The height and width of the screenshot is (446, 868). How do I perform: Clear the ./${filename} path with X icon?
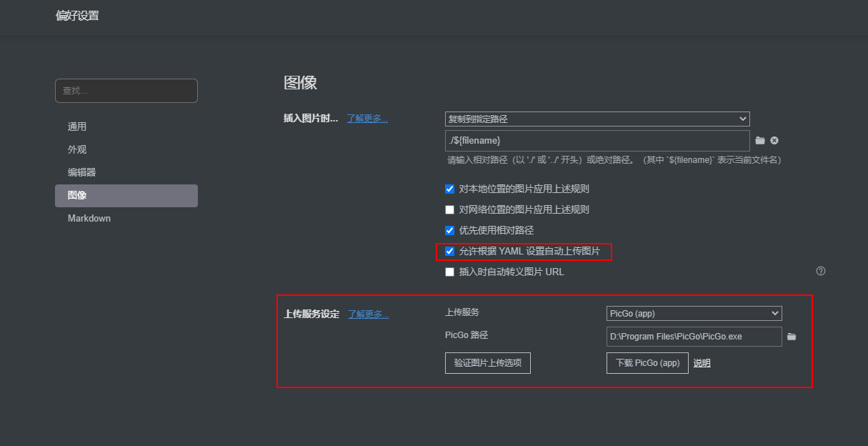(x=774, y=141)
